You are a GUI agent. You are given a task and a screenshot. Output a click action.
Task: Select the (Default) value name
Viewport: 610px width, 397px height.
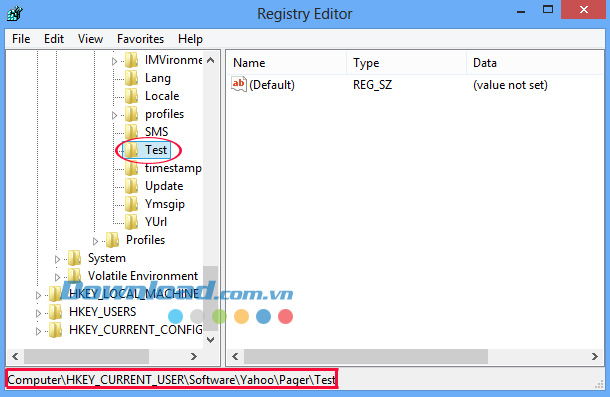(272, 85)
